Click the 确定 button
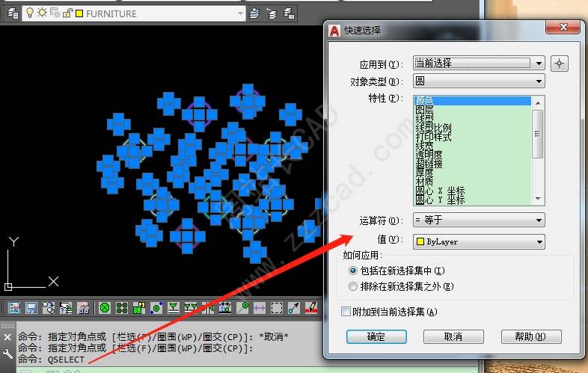 (x=376, y=337)
